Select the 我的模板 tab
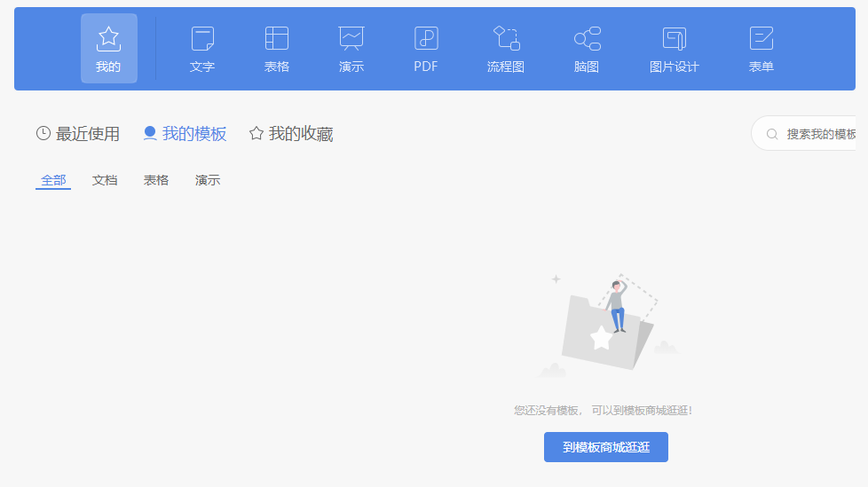The width and height of the screenshot is (868, 487). [x=185, y=134]
